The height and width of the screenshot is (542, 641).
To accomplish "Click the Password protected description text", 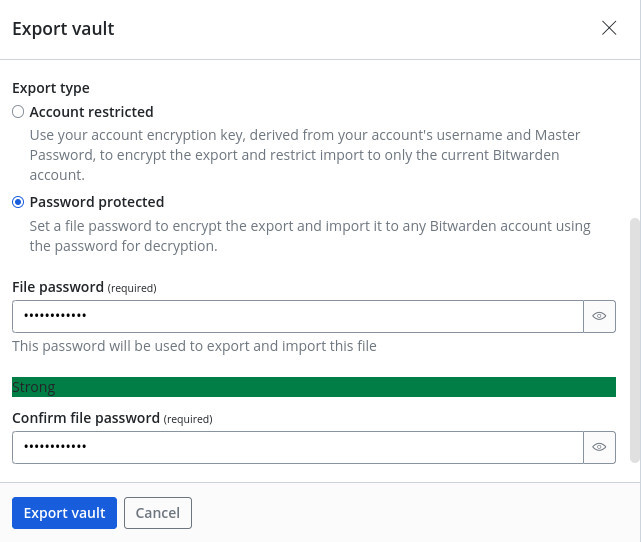I will pos(310,236).
